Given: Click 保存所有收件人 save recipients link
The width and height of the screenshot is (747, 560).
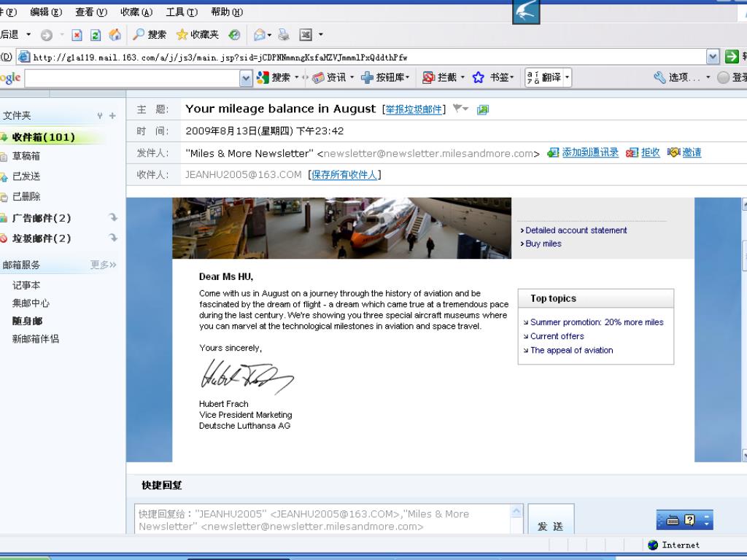Looking at the screenshot, I should tap(344, 175).
